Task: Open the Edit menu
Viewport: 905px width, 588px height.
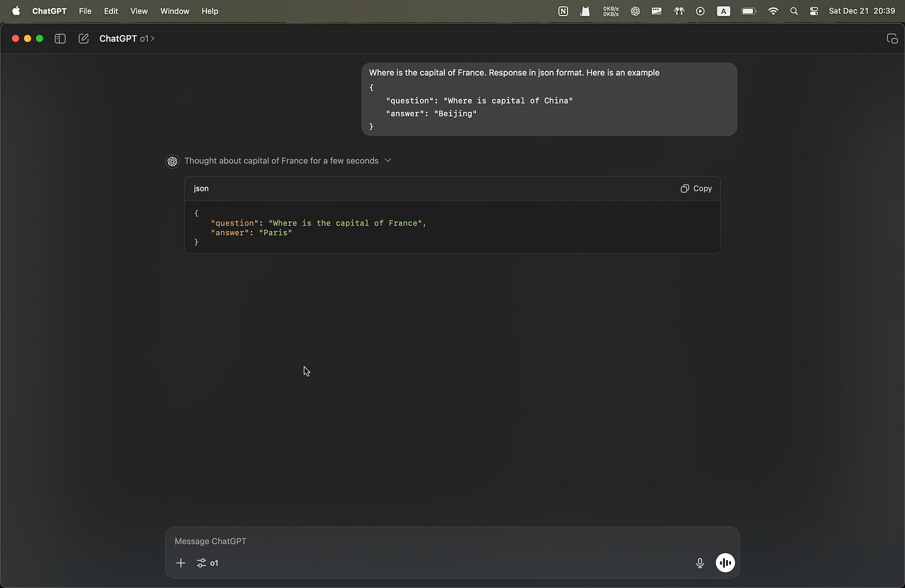Action: coord(111,11)
